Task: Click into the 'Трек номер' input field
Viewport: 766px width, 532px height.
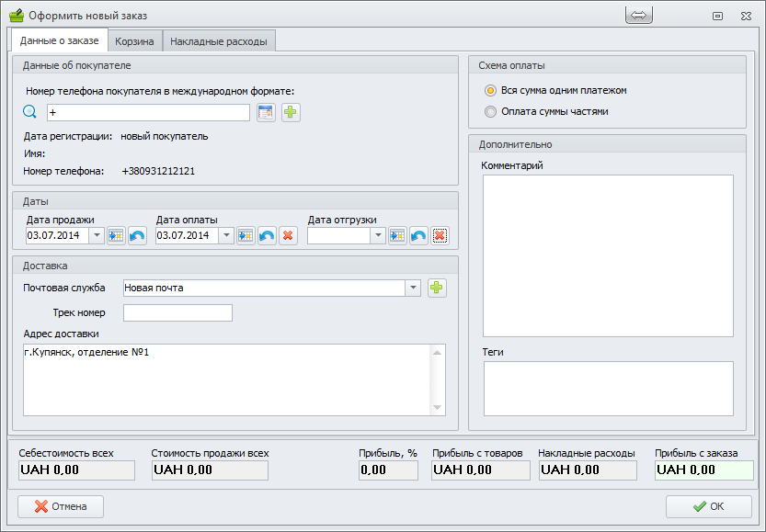Action: pyautogui.click(x=177, y=313)
